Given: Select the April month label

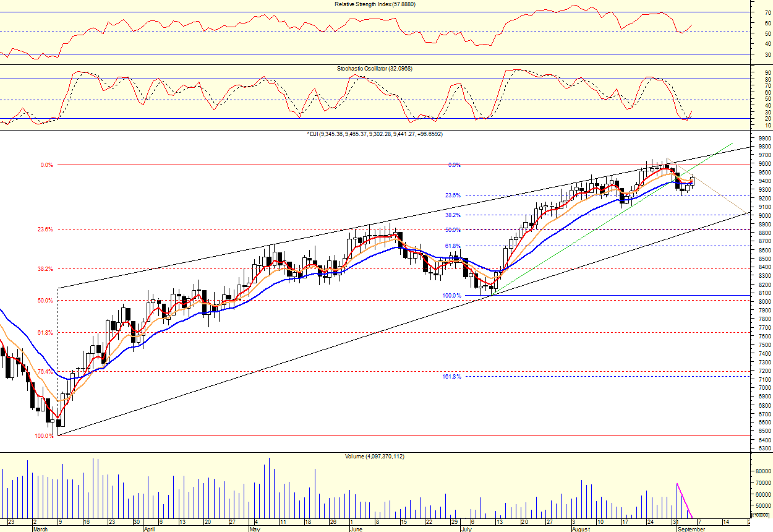Looking at the screenshot, I should (x=149, y=529).
